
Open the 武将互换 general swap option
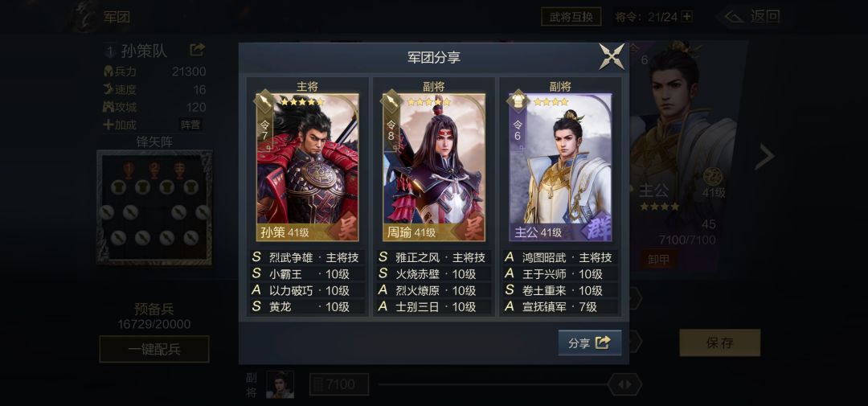tap(571, 17)
